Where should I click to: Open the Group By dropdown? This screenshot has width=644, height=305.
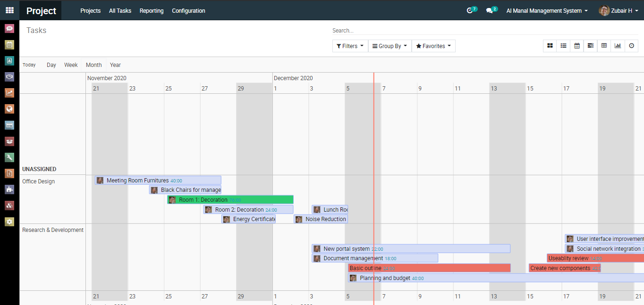click(390, 46)
